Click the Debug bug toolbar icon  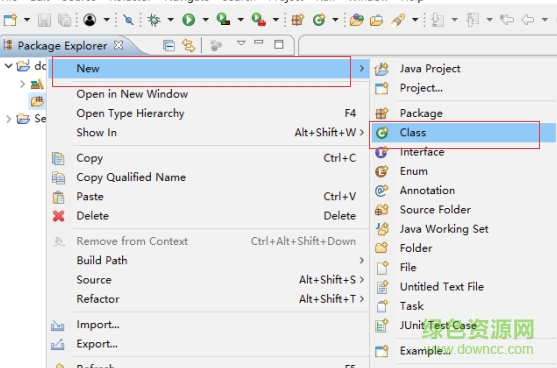pyautogui.click(x=154, y=20)
